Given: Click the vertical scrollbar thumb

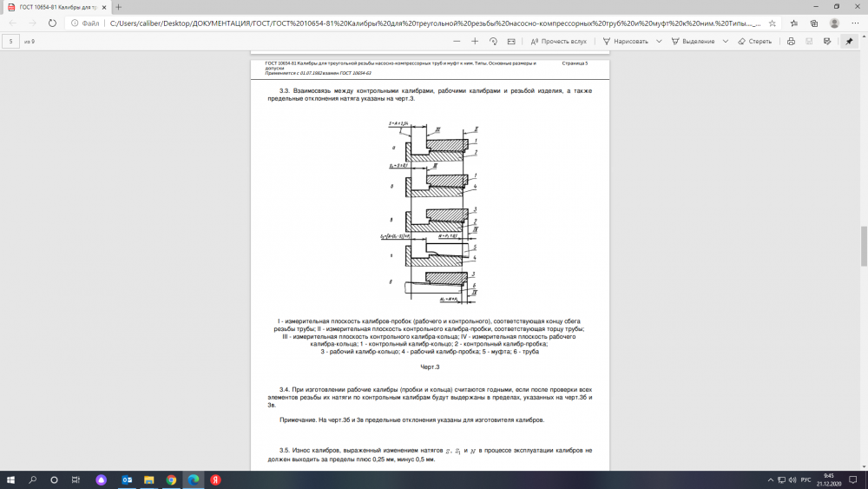Looking at the screenshot, I should 864,247.
